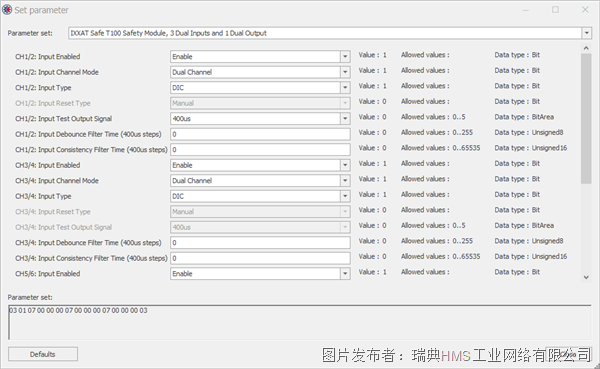
Task: Click the scrollbar down arrow
Action: coord(586,278)
